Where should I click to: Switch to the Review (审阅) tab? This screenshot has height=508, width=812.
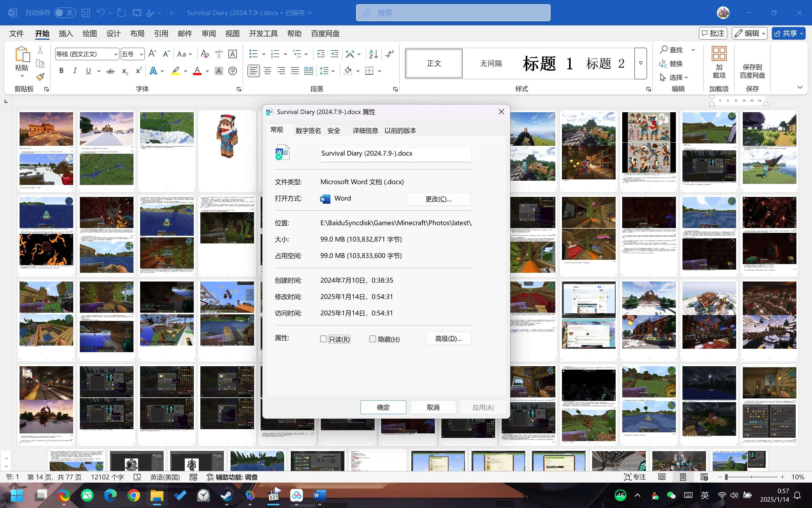tap(209, 34)
